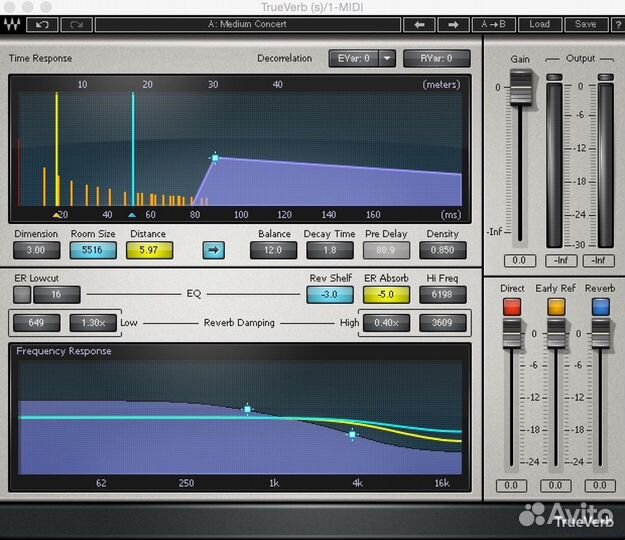Viewport: 625px width, 540px height.
Task: Click the redo arrow button
Action: [76, 24]
